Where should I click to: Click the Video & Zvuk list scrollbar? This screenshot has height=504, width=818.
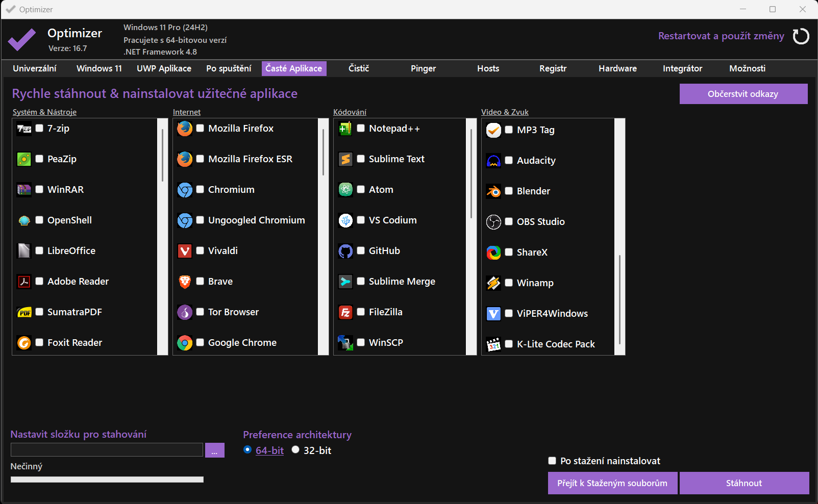click(620, 237)
